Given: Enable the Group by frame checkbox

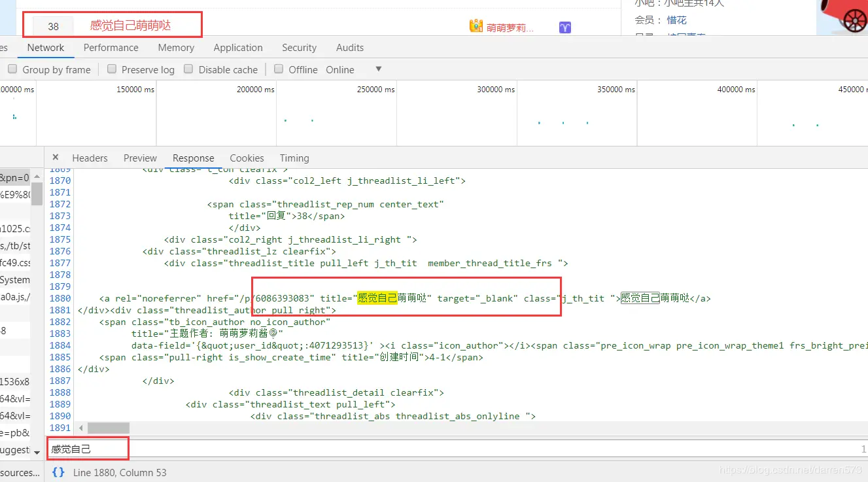Looking at the screenshot, I should point(12,69).
